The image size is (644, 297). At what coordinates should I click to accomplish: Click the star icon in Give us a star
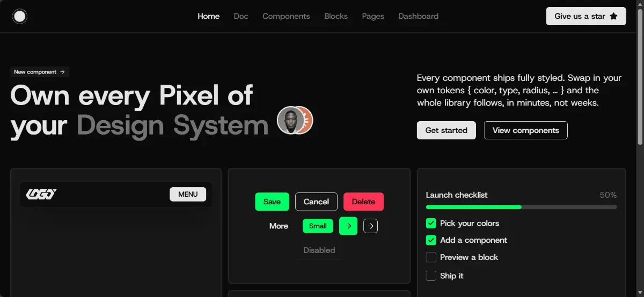pyautogui.click(x=614, y=16)
